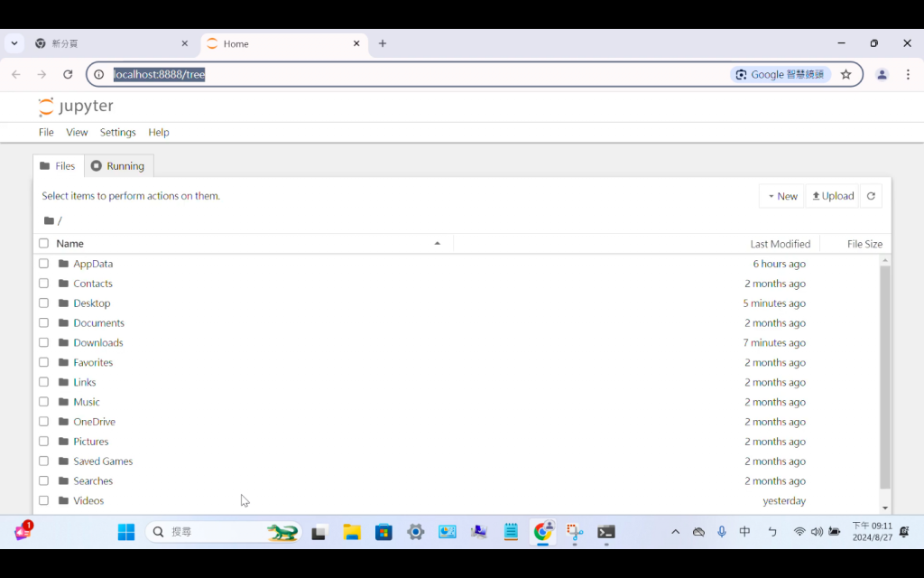Open Microsoft Store from taskbar
Screen dimensions: 924x578
point(383,532)
